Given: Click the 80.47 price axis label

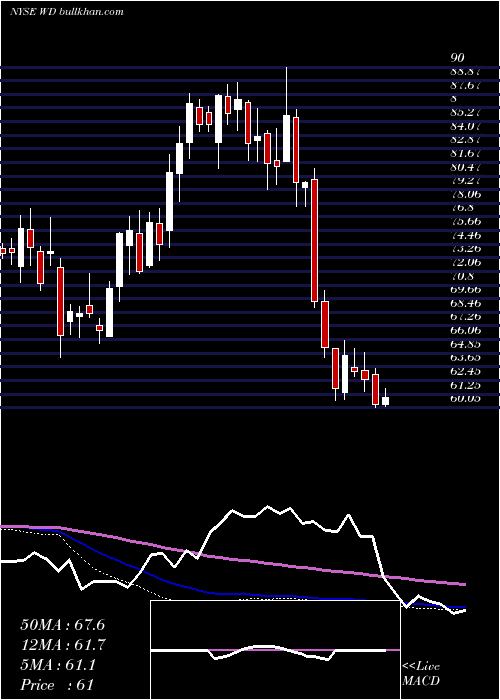Looking at the screenshot, I should coord(465,167).
